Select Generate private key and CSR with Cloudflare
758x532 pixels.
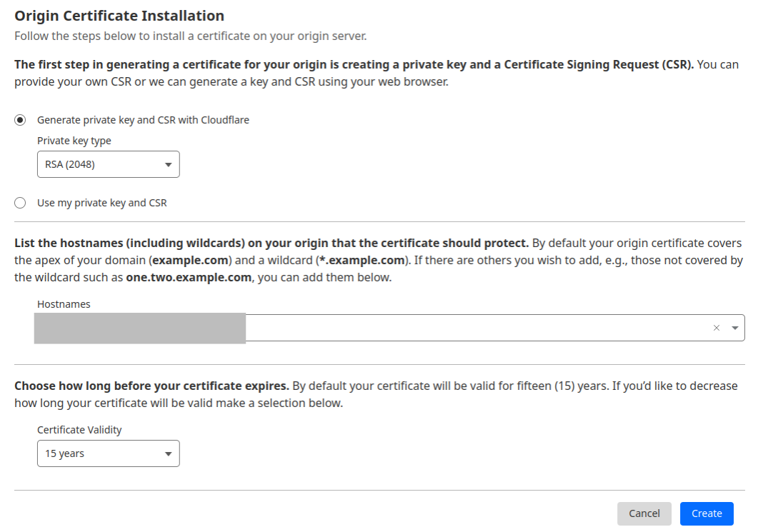[20, 120]
